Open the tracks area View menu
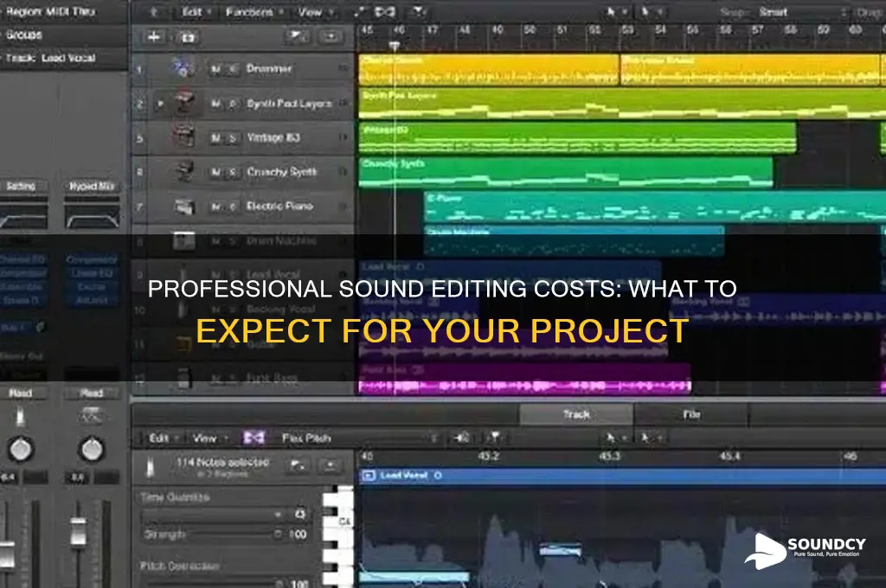The image size is (886, 588). tap(315, 12)
